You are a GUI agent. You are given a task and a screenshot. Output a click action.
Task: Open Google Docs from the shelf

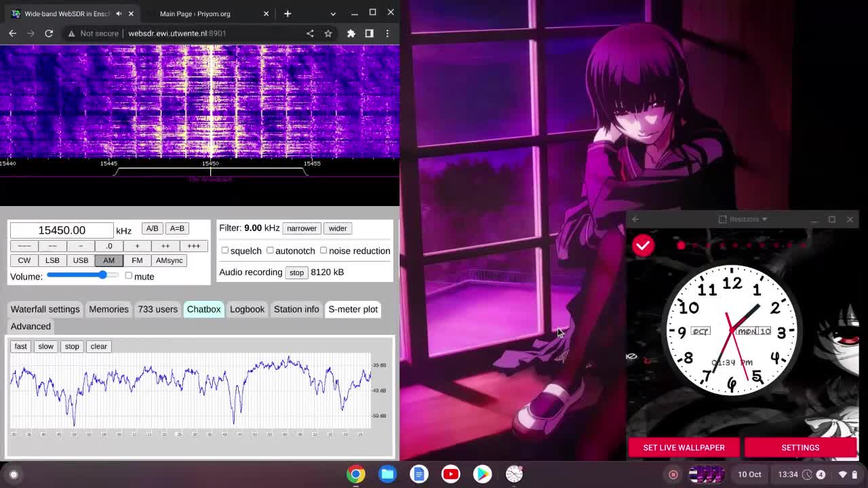coord(419,474)
